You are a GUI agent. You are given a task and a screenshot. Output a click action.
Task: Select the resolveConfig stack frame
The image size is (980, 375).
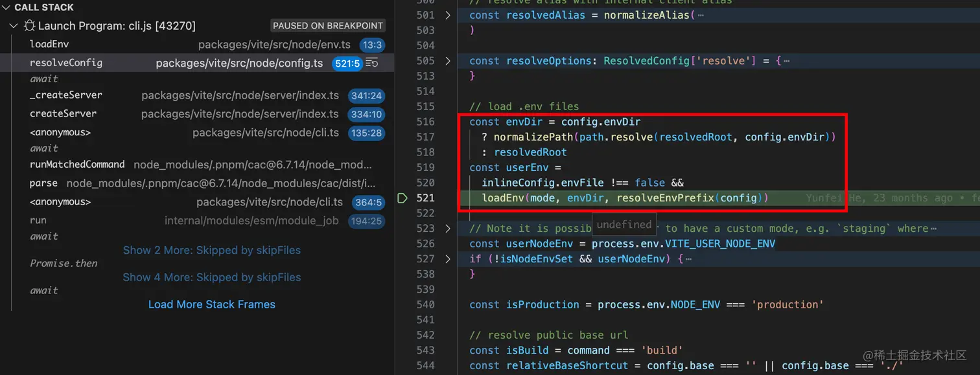pos(198,63)
